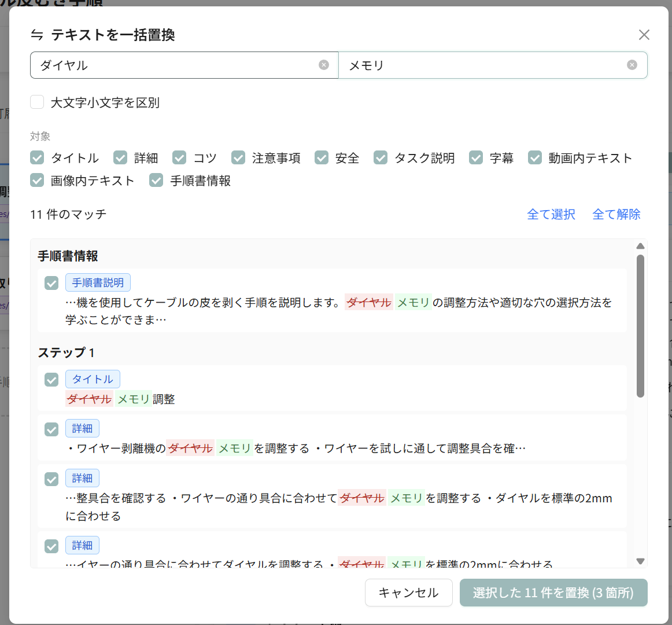This screenshot has width=672, height=625.
Task: Uncheck the タイトル target checkbox
Action: pos(37,157)
